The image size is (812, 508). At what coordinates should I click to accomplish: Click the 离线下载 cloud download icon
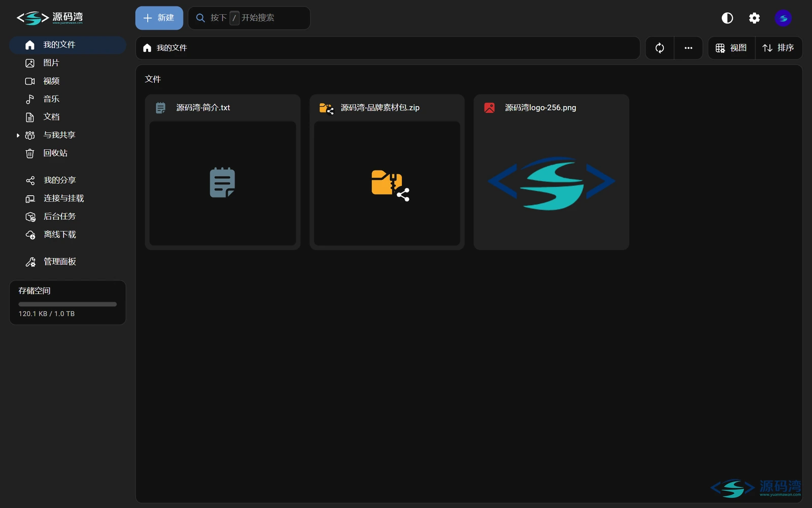(x=30, y=235)
